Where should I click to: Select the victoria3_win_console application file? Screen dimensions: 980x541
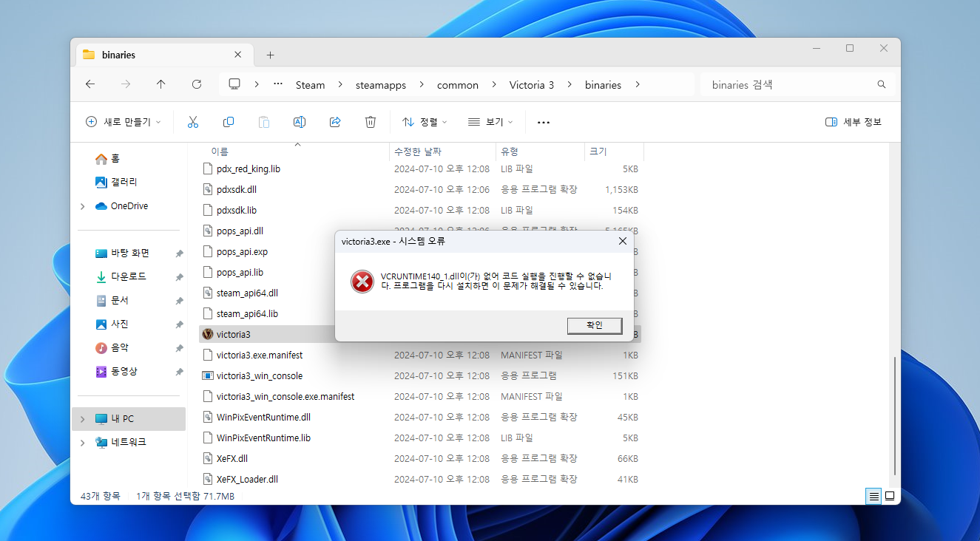(420, 376)
